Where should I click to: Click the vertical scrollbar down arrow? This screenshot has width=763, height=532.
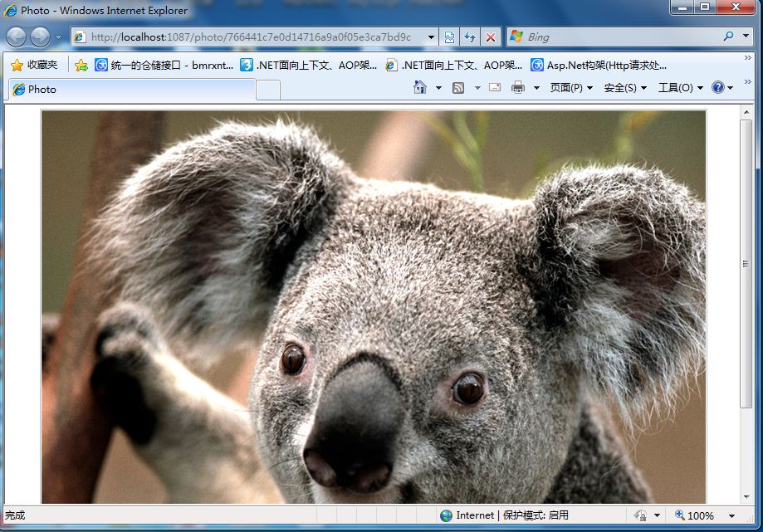point(746,497)
